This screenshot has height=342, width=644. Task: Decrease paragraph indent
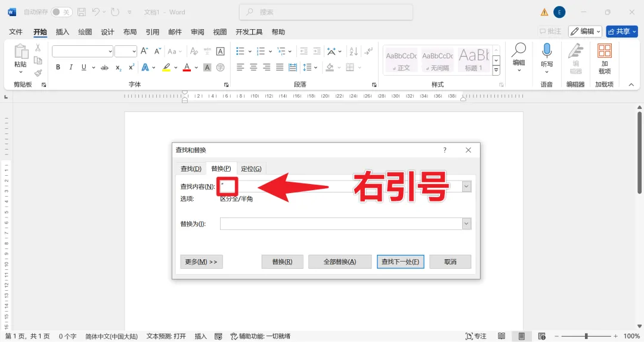pyautogui.click(x=304, y=51)
